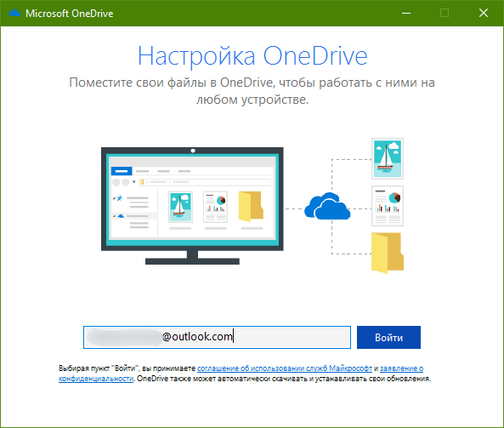
Task: Click the Войти sign-in button
Action: point(388,337)
